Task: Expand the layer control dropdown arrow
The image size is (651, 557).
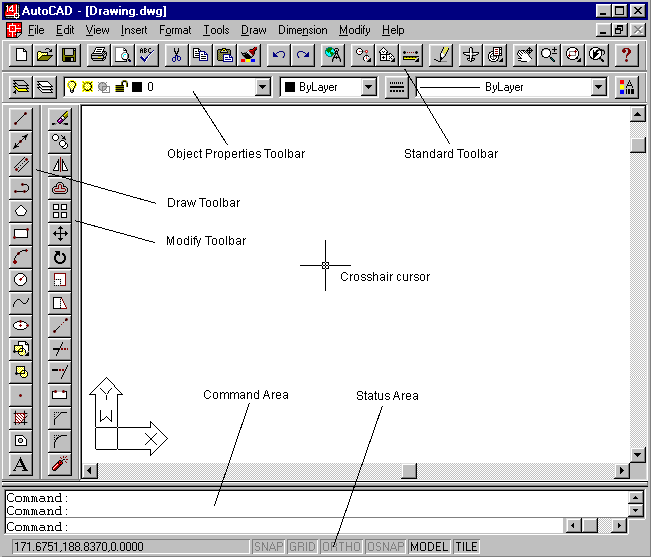Action: 262,87
